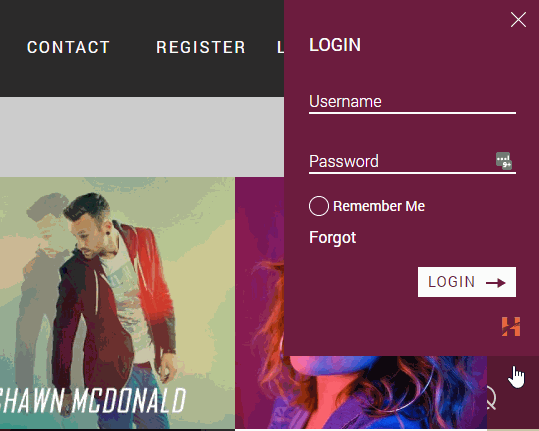Submit with the white LOGIN button
The width and height of the screenshot is (539, 431).
point(467,282)
